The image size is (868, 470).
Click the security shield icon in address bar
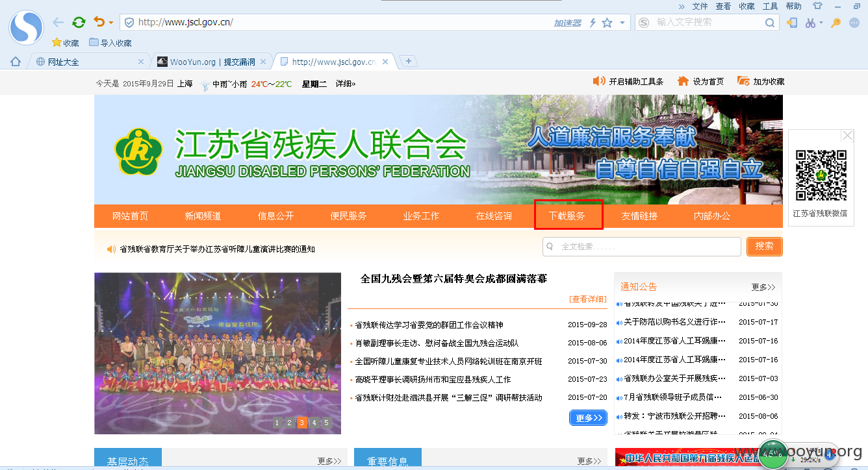coord(129,22)
